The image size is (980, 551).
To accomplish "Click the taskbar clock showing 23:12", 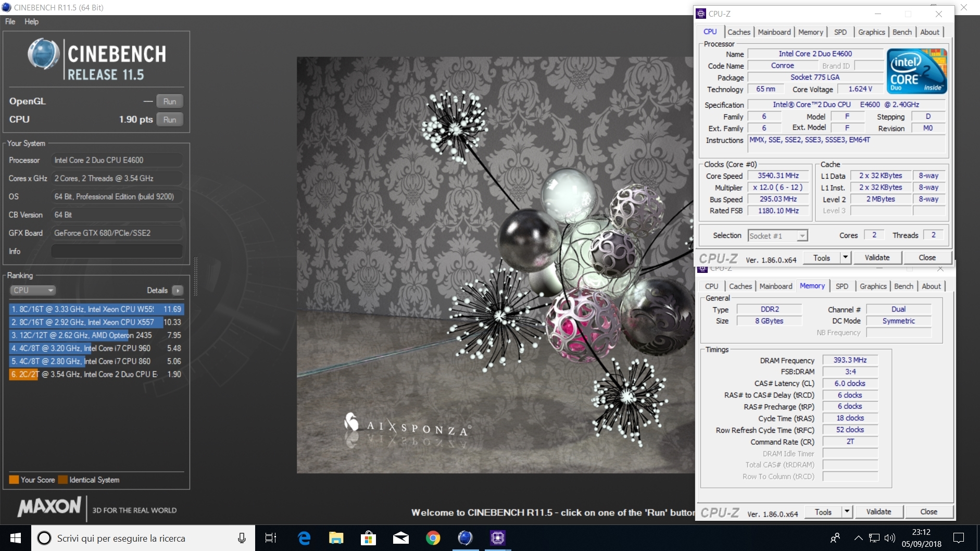I will tap(921, 532).
